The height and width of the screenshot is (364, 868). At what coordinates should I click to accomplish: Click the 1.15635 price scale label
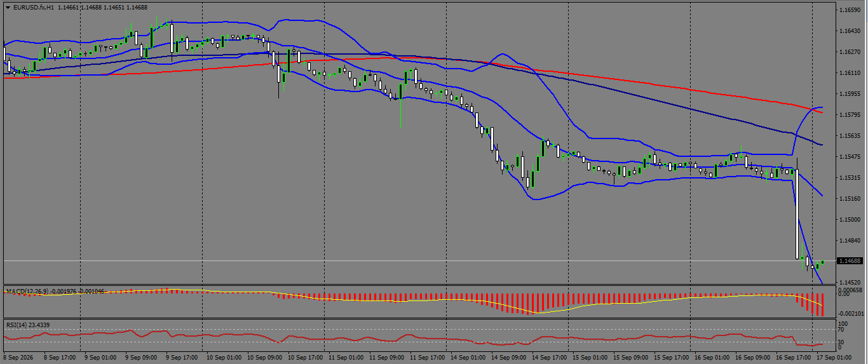[850, 137]
